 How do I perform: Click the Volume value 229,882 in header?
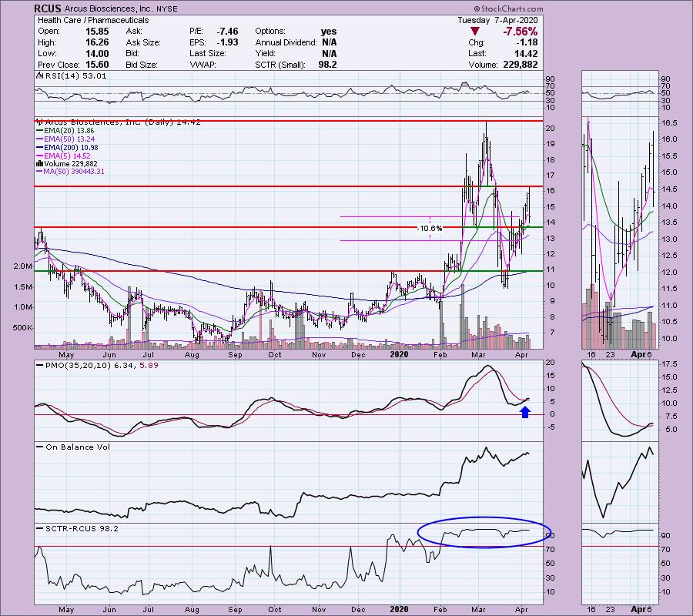click(521, 65)
